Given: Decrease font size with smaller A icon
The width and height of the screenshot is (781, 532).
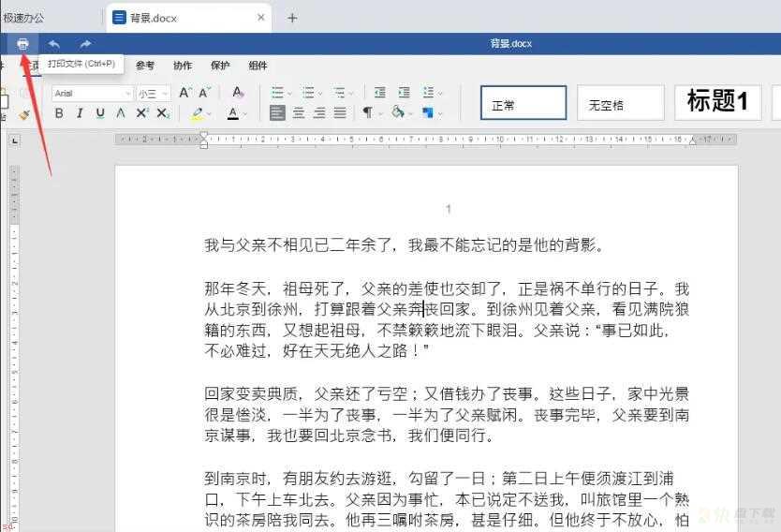Looking at the screenshot, I should point(204,93).
